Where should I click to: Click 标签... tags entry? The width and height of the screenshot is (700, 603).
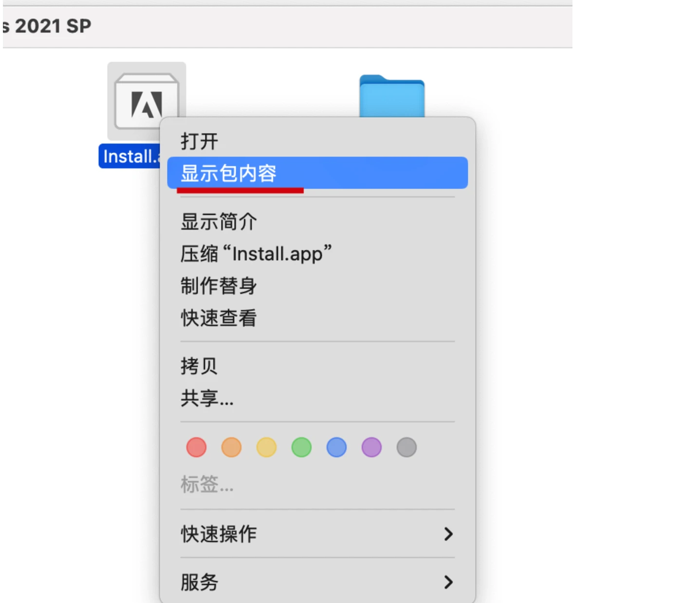pyautogui.click(x=207, y=484)
